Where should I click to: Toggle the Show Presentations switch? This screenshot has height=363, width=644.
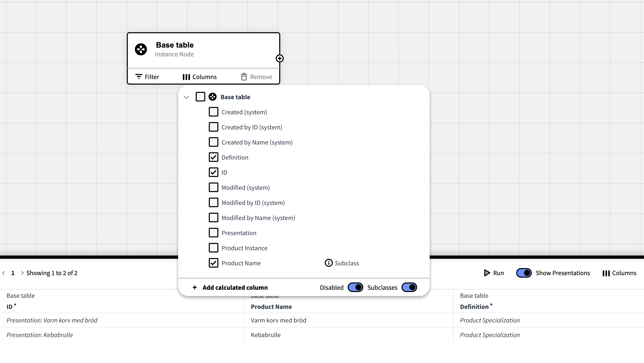coord(524,273)
